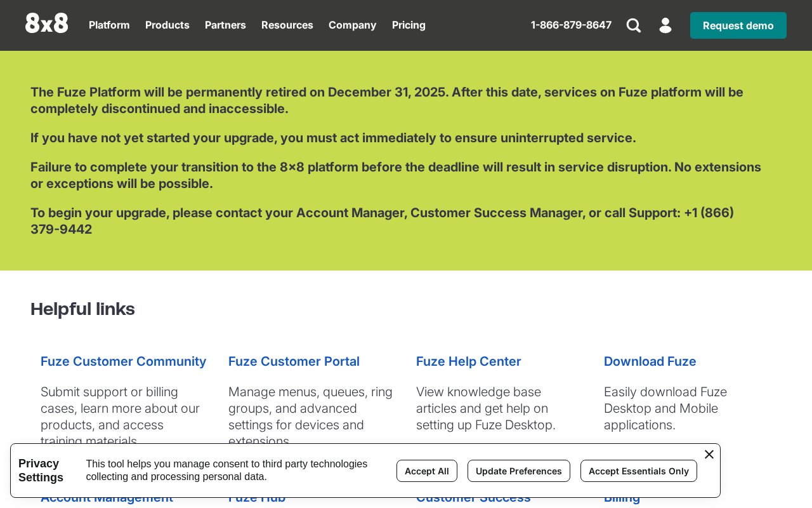Open the Company menu
Viewport: 812px width, 508px height.
(x=353, y=25)
